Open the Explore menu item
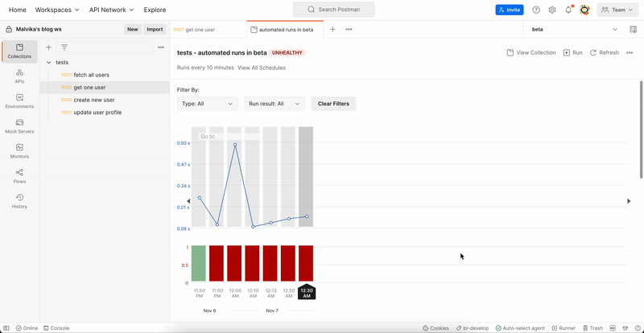This screenshot has height=333, width=644. pos(155,10)
